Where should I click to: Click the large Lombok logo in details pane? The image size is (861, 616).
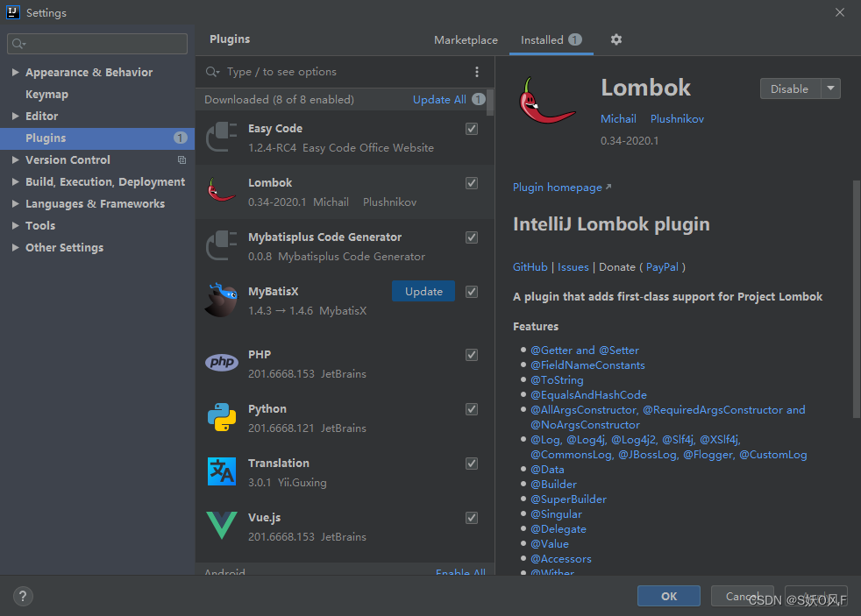547,101
